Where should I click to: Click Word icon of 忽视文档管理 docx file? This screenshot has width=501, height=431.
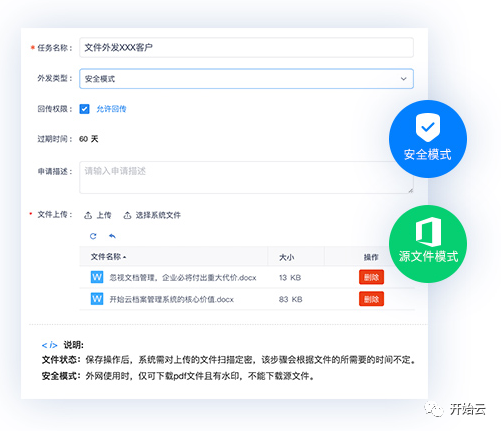coord(97,277)
